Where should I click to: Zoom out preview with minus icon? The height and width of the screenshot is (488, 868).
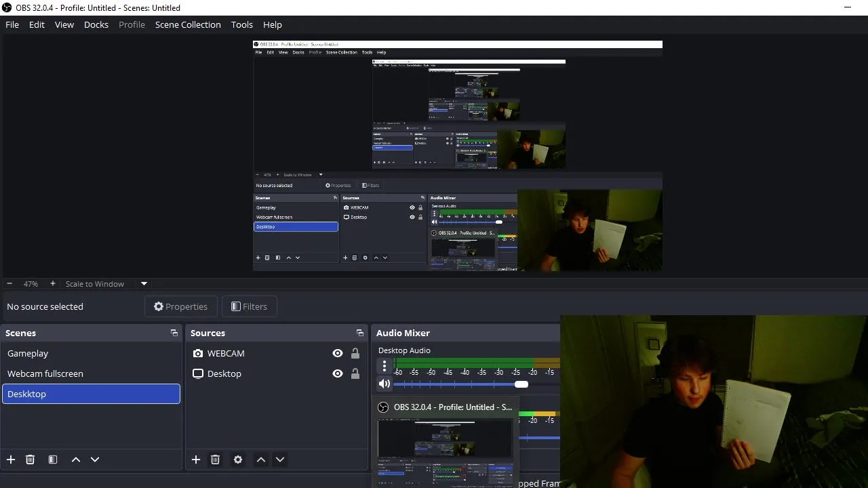(9, 283)
